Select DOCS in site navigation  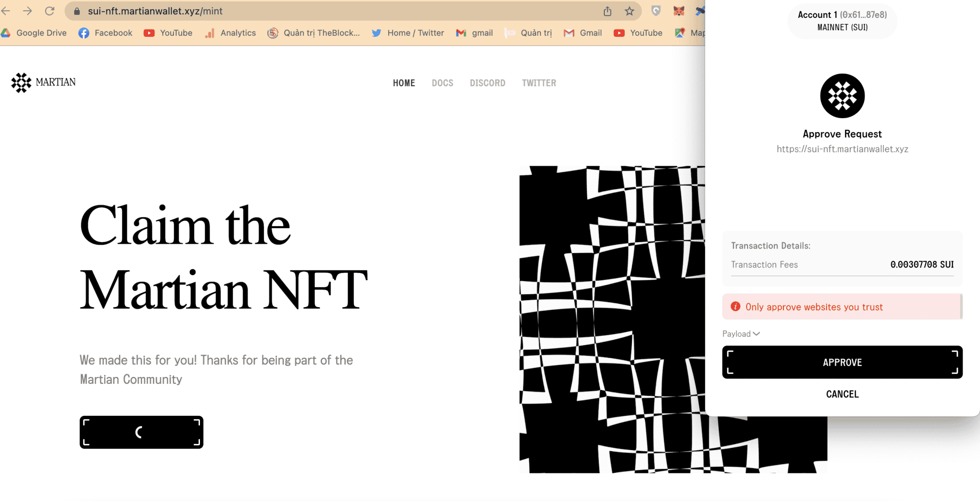point(443,83)
